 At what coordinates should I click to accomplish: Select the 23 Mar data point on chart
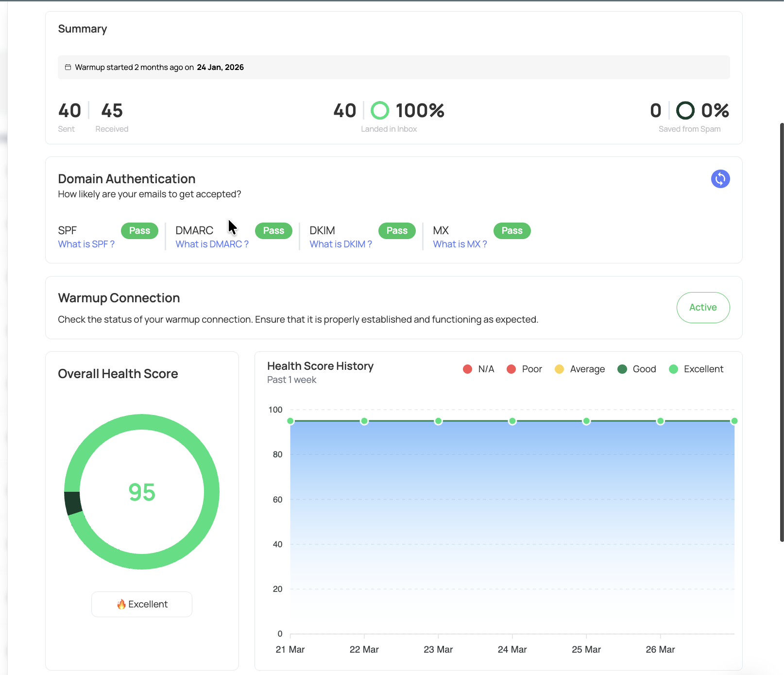click(x=438, y=421)
